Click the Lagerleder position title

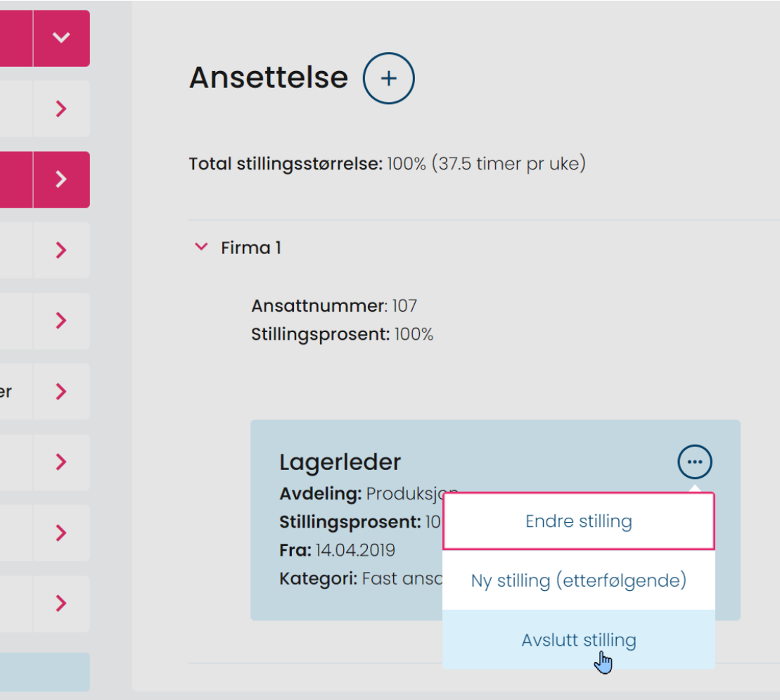[340, 462]
